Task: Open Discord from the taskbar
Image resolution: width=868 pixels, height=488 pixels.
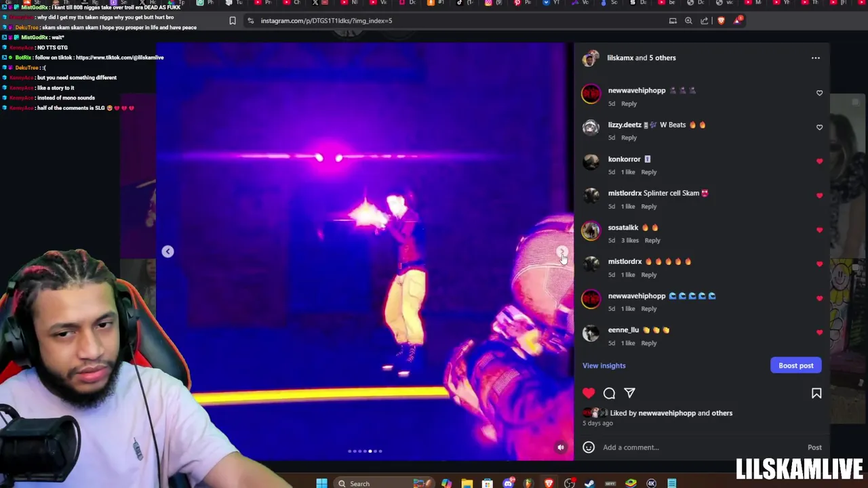Action: point(509,483)
